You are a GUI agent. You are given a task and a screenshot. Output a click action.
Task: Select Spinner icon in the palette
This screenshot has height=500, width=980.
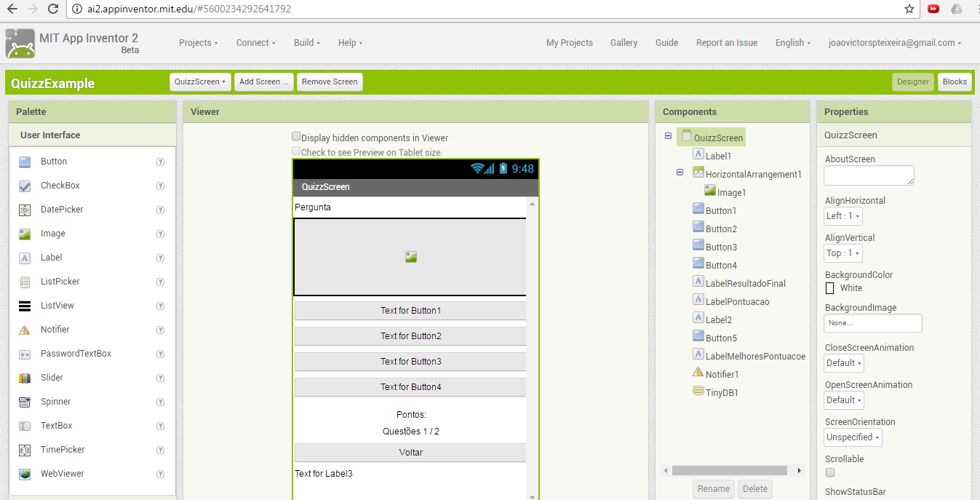pos(25,402)
